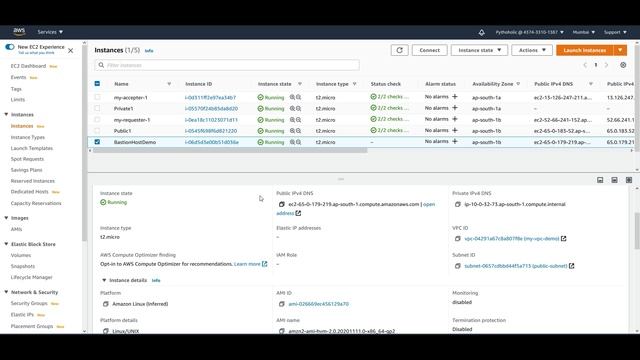
Task: Open the notifications bell icon
Action: click(x=482, y=32)
